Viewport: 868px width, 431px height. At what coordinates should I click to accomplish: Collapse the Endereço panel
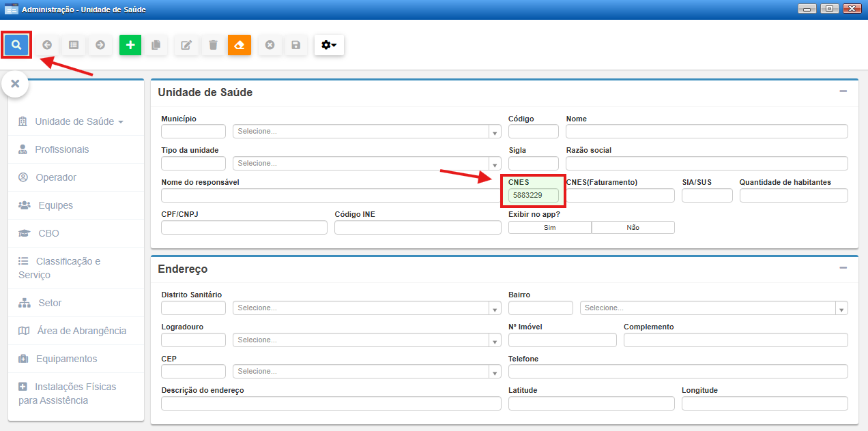[x=843, y=269]
